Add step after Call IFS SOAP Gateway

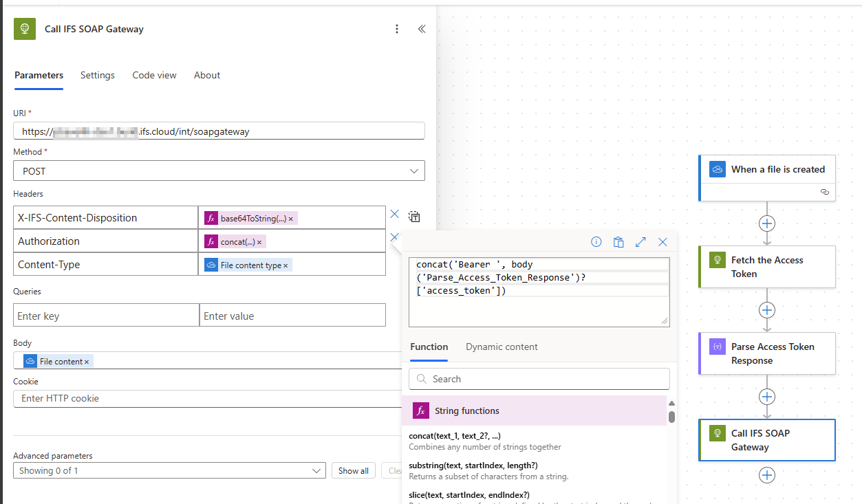click(766, 475)
